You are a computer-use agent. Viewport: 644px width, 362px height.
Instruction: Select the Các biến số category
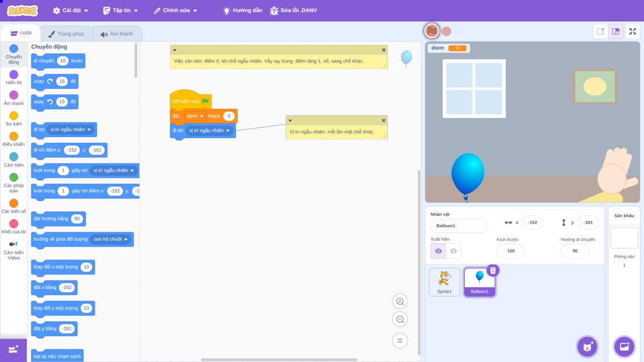[x=13, y=206]
